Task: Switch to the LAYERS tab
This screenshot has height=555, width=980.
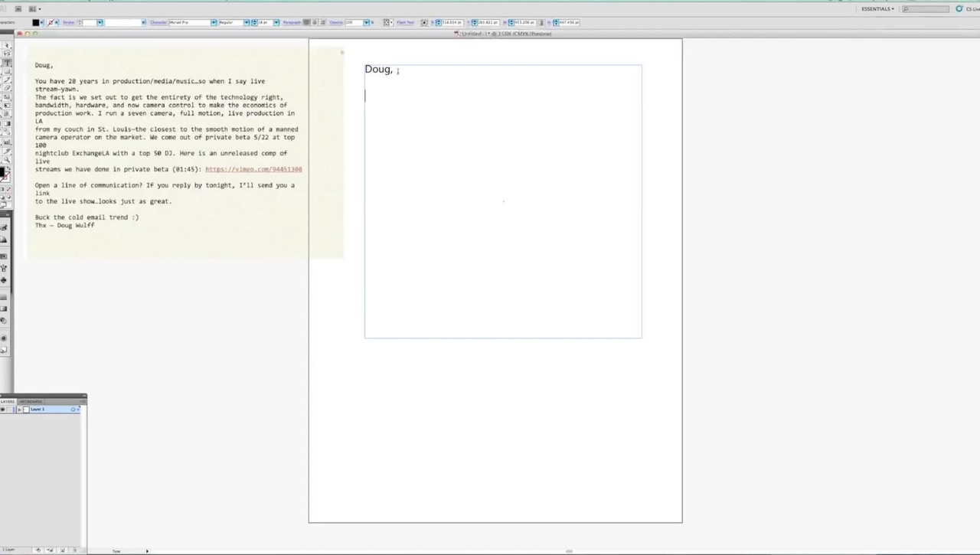Action: point(8,401)
